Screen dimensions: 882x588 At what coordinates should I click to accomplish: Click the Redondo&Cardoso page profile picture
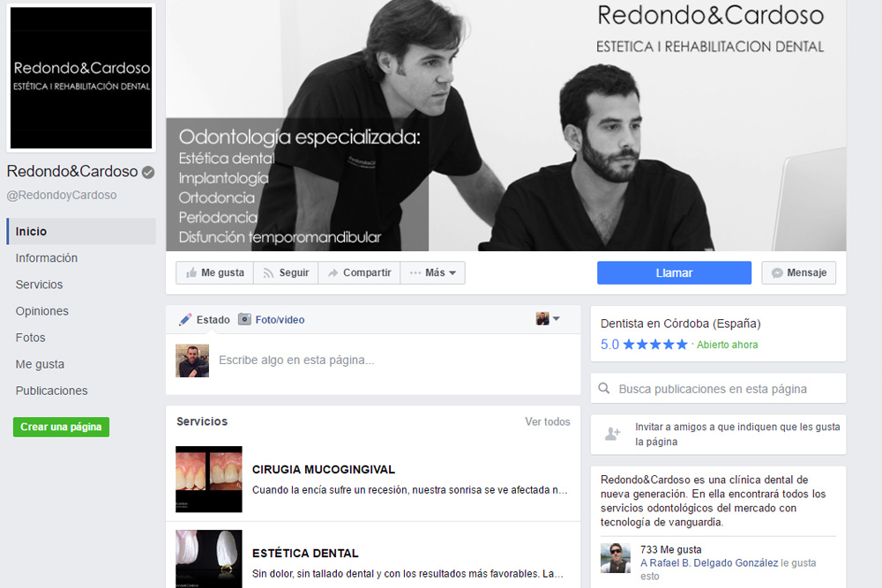coord(81,78)
